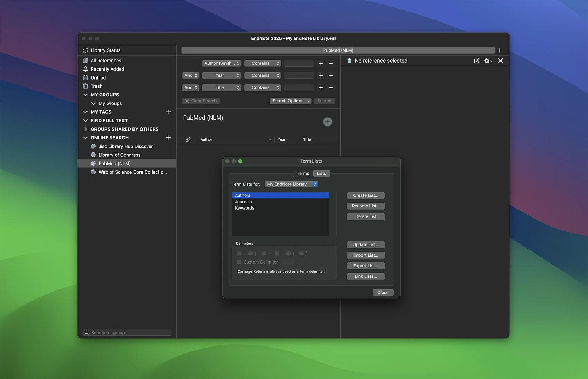Collapse the MY GROUPS section
Viewport: 588px width, 379px height.
click(x=85, y=95)
